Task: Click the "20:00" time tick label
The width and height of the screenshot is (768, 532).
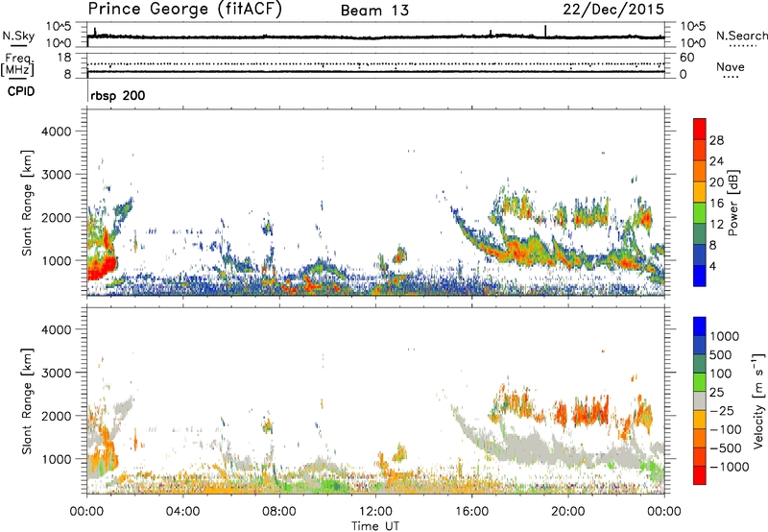Action: coord(567,512)
